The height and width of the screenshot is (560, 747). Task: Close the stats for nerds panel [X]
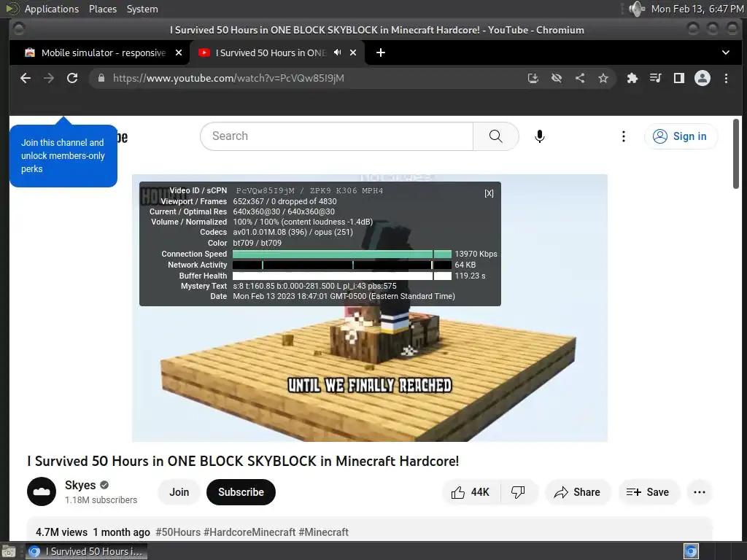(x=489, y=193)
